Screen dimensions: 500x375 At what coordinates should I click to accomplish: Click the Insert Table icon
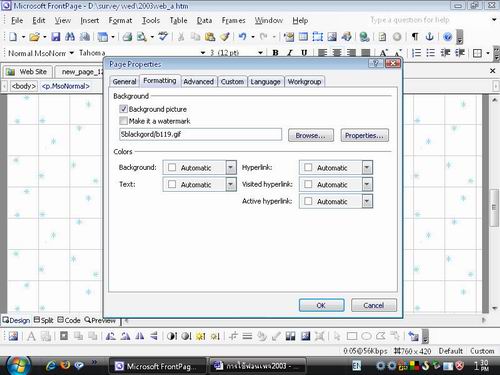tap(303, 37)
